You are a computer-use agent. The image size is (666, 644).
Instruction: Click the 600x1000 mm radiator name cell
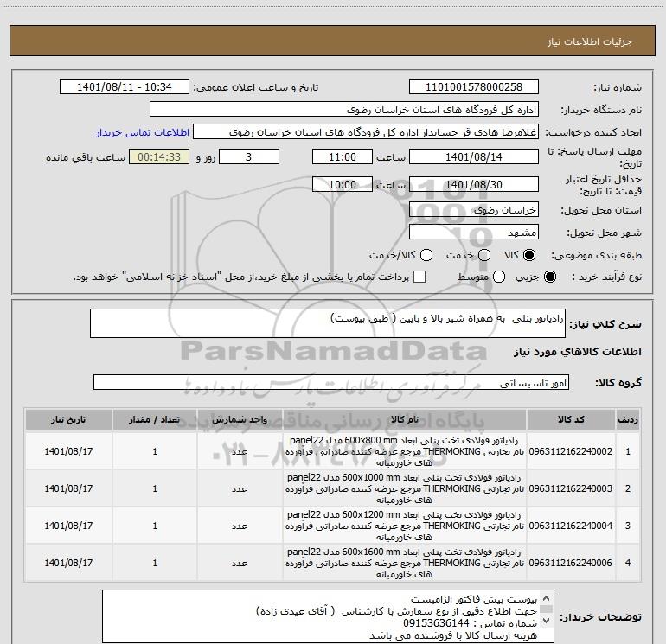[405, 488]
